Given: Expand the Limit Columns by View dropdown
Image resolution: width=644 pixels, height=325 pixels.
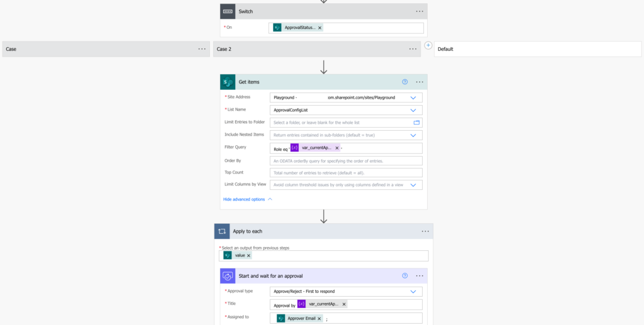Looking at the screenshot, I should (413, 185).
